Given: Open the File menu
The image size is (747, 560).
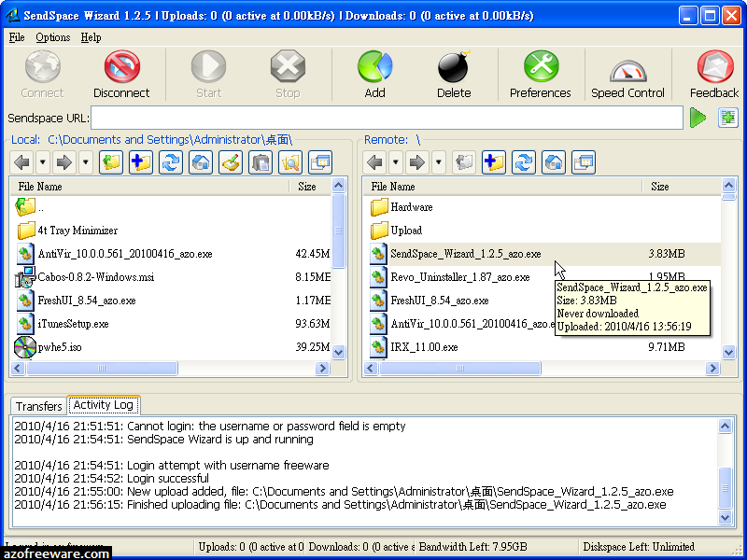Looking at the screenshot, I should tap(17, 37).
